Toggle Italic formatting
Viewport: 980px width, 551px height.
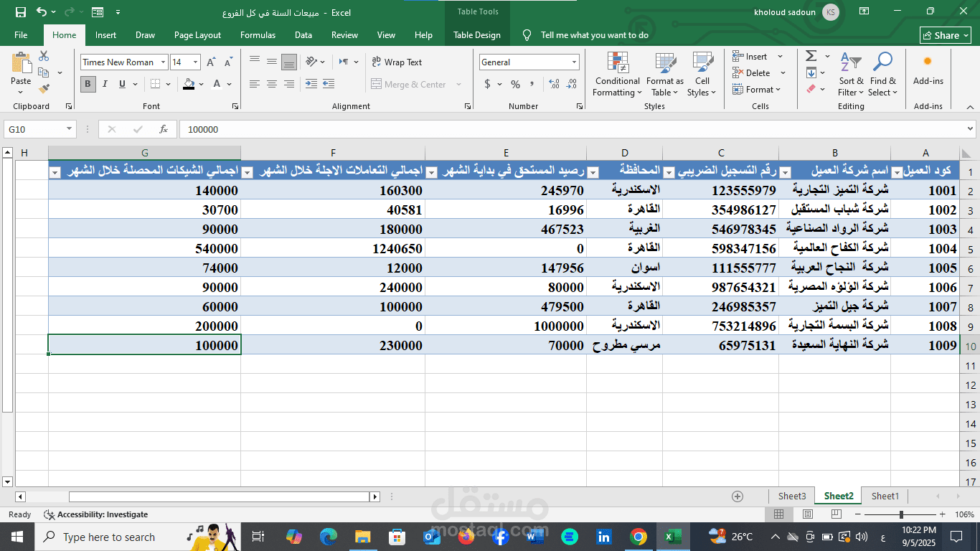pyautogui.click(x=105, y=85)
